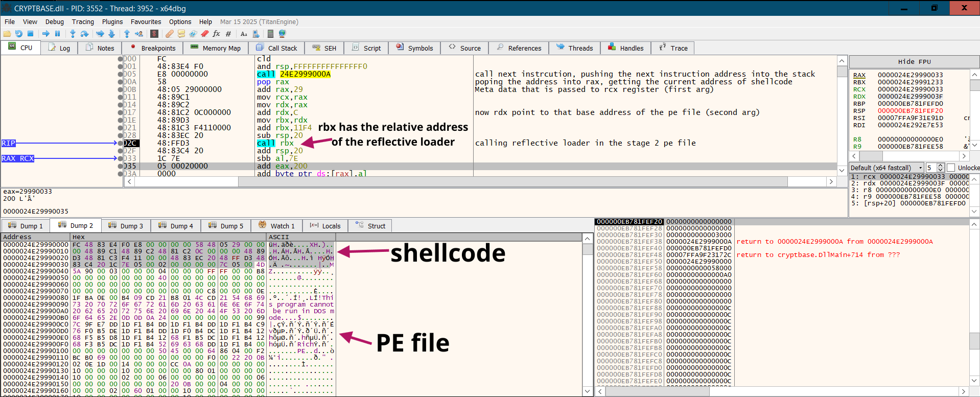Search strings with the Az icon
The image size is (980, 397).
click(x=244, y=34)
